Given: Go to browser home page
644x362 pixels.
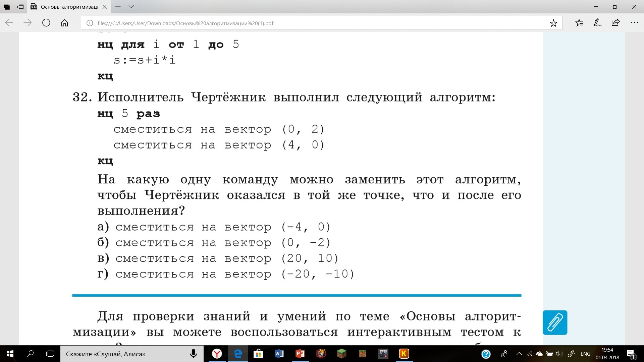Looking at the screenshot, I should [x=64, y=23].
